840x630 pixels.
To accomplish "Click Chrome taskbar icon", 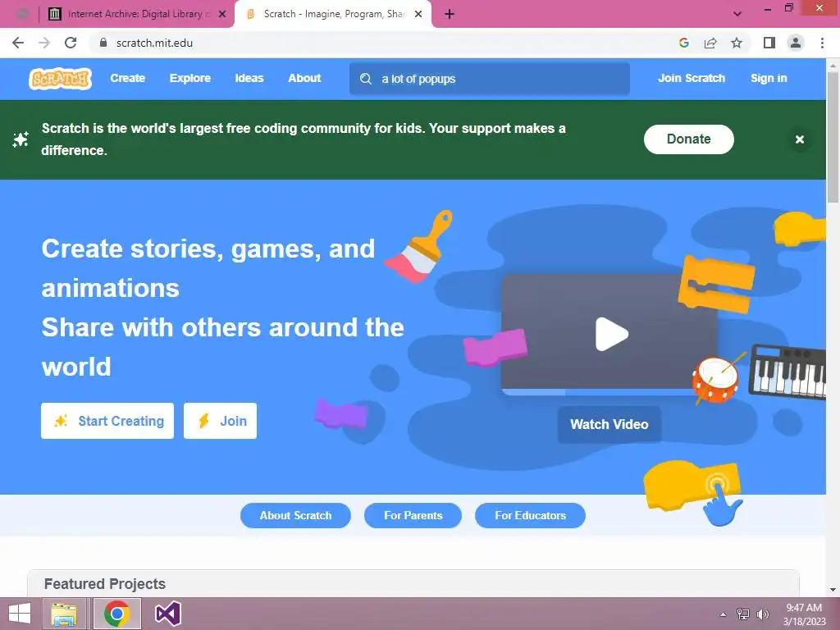I will point(116,614).
